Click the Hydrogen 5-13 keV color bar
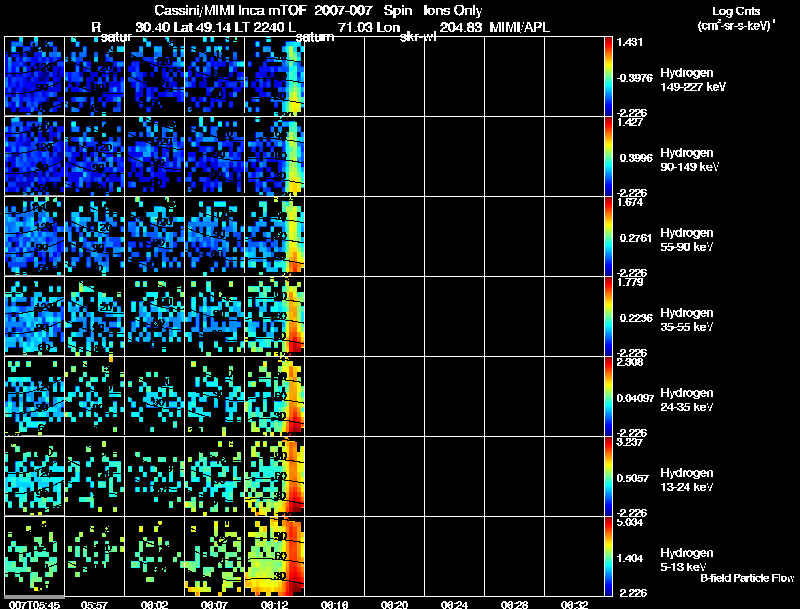The image size is (800, 609). coord(610,557)
